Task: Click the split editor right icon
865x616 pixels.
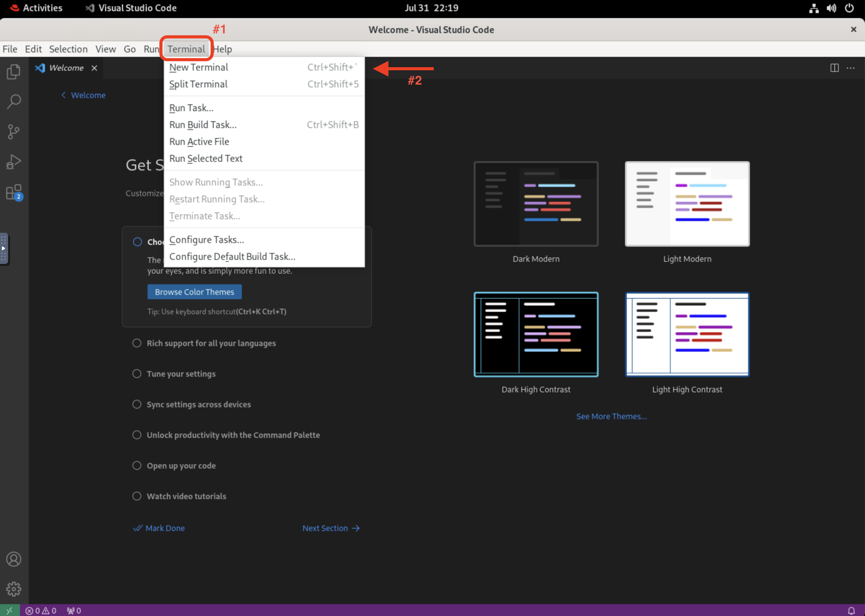Action: pyautogui.click(x=834, y=68)
